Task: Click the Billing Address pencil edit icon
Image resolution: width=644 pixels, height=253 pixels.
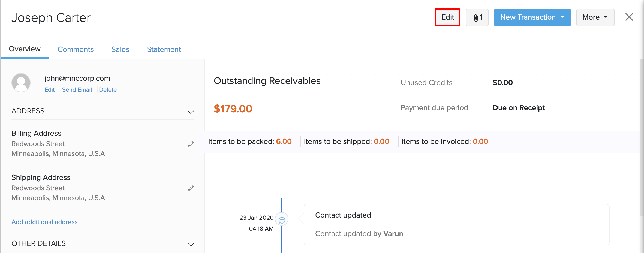Action: pos(191,144)
